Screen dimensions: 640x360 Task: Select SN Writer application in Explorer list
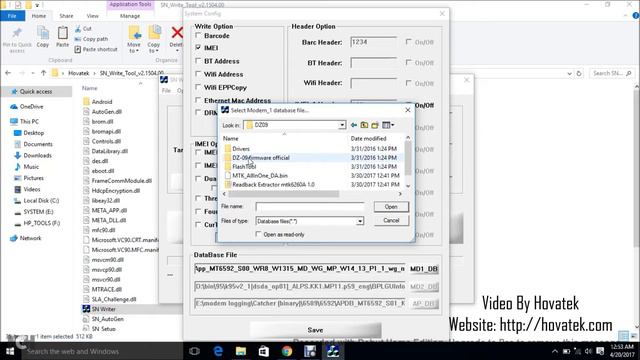104,309
